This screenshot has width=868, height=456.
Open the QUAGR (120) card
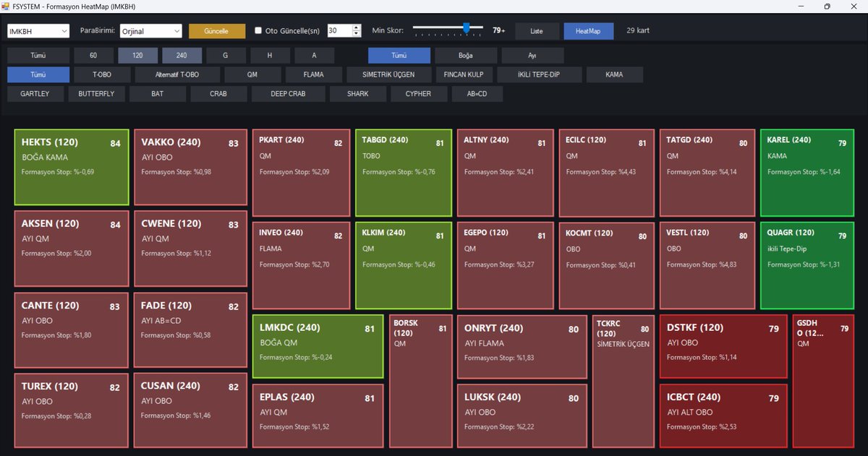(x=807, y=266)
